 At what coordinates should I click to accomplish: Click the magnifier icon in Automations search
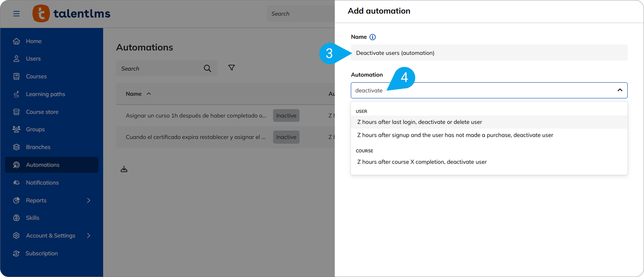coord(207,69)
